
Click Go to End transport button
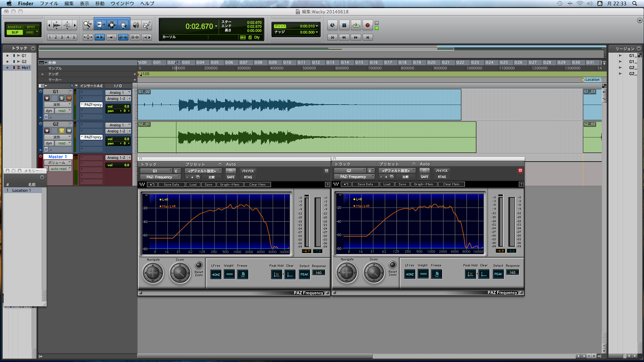(367, 37)
